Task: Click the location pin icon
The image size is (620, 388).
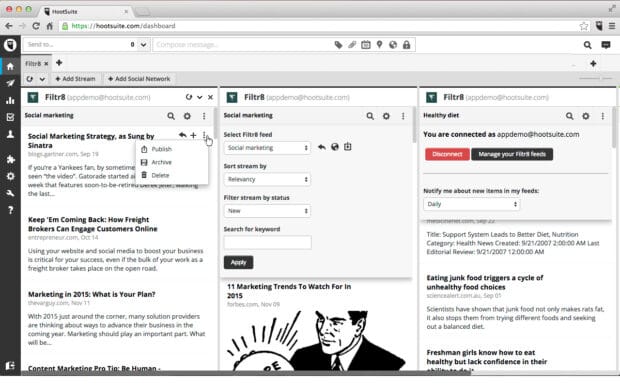Action: pyautogui.click(x=379, y=45)
